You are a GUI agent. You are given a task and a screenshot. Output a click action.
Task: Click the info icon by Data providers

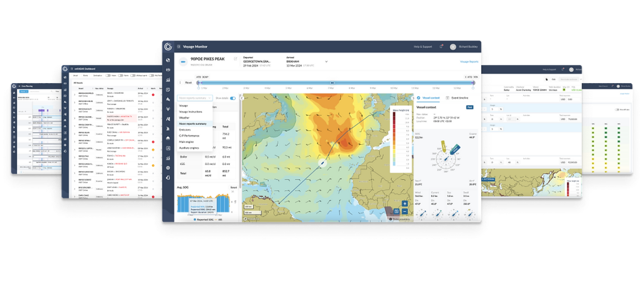pyautogui.click(x=391, y=219)
